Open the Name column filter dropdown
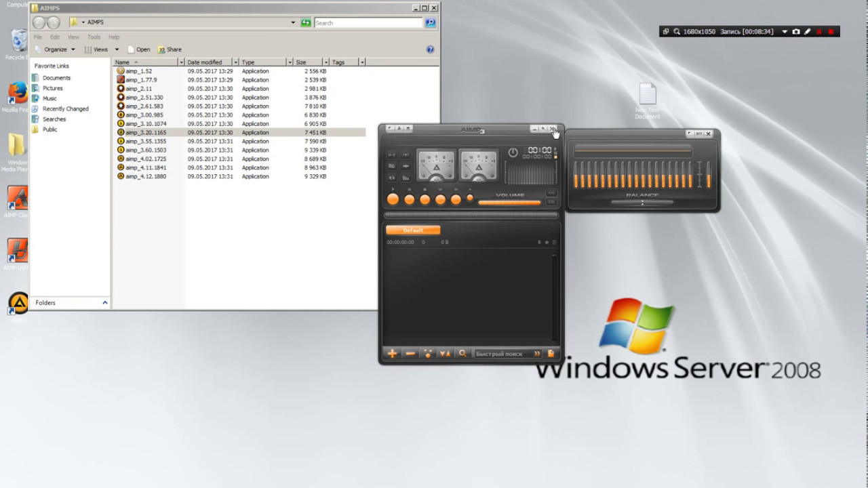The height and width of the screenshot is (488, 868). pyautogui.click(x=181, y=62)
